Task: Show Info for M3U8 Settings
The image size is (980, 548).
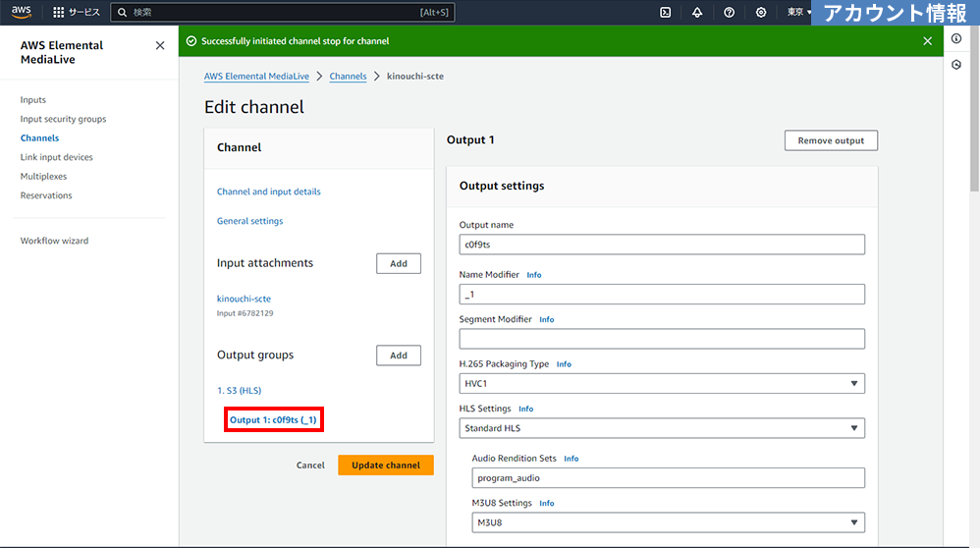Action: [x=546, y=503]
